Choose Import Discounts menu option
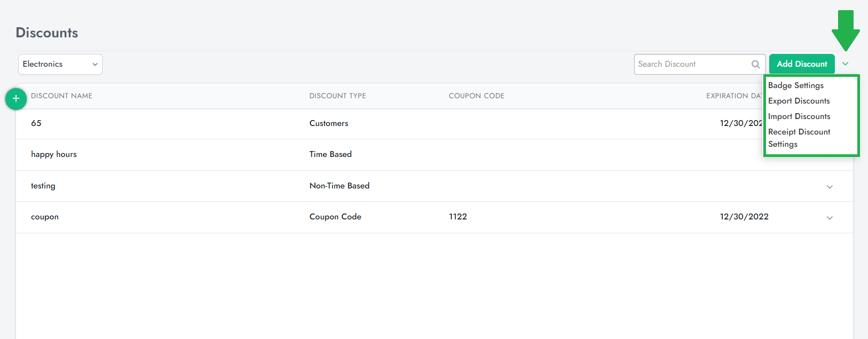868x339 pixels. [799, 116]
